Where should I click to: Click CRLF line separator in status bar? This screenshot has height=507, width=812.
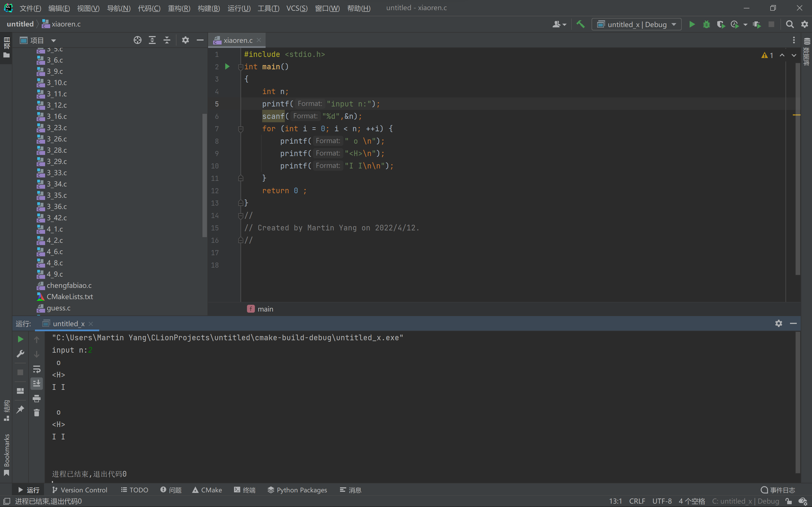click(x=637, y=501)
